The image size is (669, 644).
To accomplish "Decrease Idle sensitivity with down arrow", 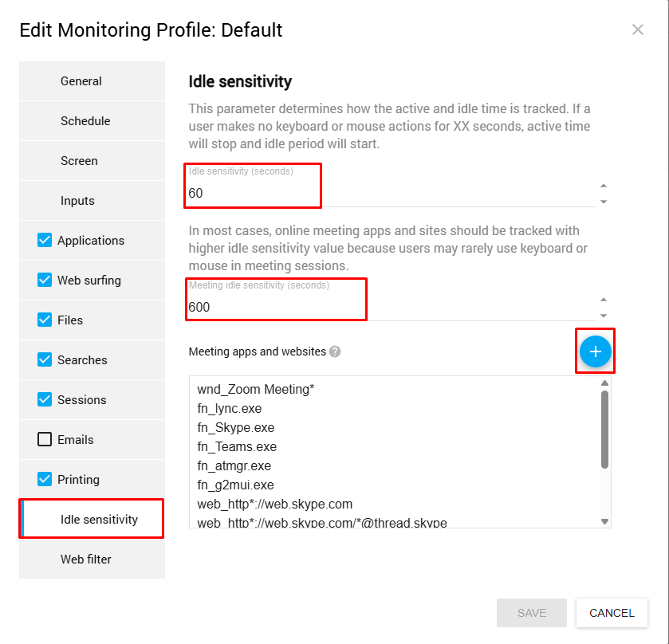I will [x=604, y=202].
